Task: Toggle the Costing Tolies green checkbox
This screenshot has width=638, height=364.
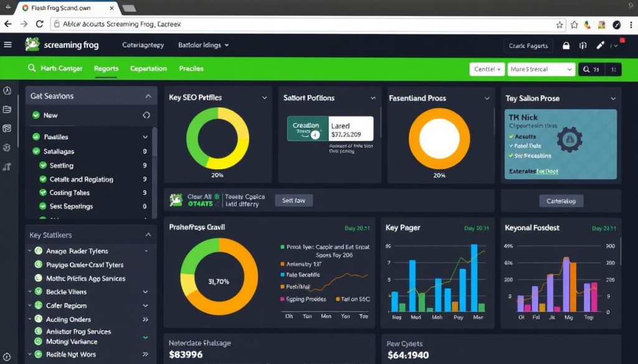Action: coord(43,193)
